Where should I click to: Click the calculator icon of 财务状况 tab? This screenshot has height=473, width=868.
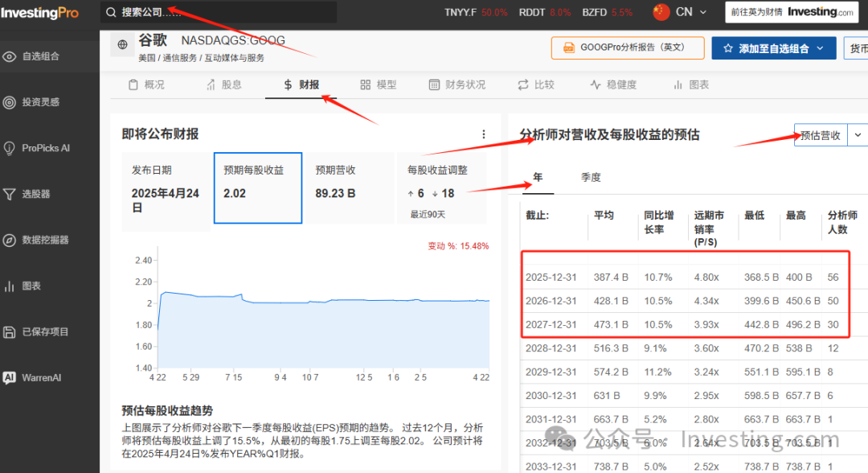click(435, 84)
